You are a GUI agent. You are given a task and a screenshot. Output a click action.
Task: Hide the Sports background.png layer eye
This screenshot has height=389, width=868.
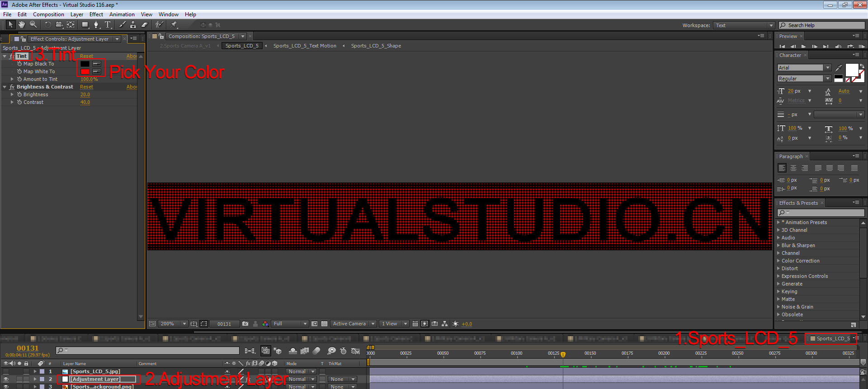(x=6, y=386)
